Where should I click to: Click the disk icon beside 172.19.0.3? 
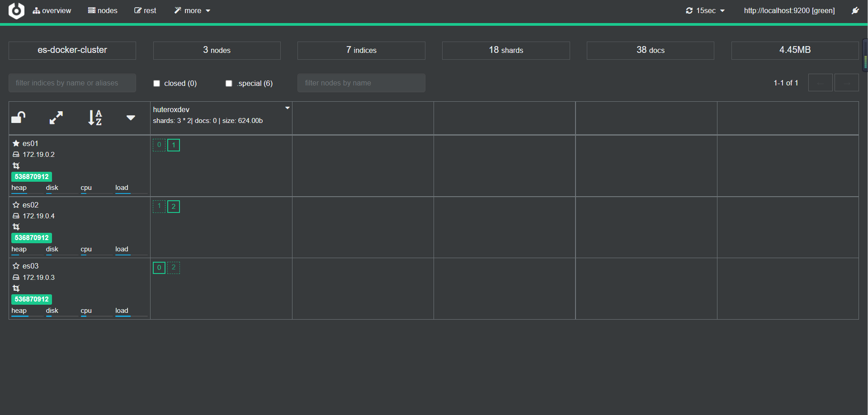tap(16, 278)
